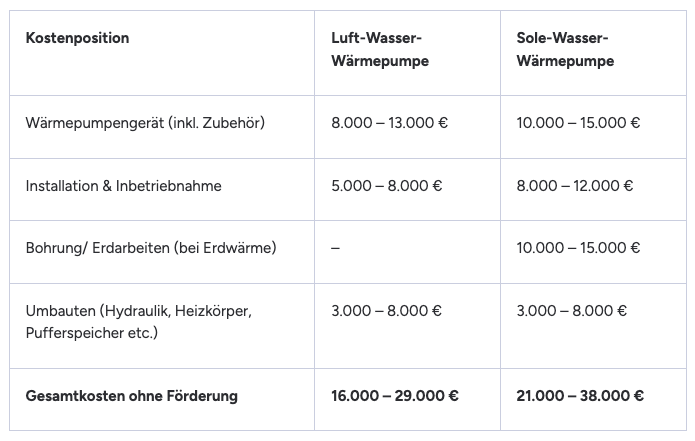Image resolution: width=695 pixels, height=441 pixels.
Task: Select the 8.000 – 12.000 € cell
Action: click(575, 185)
